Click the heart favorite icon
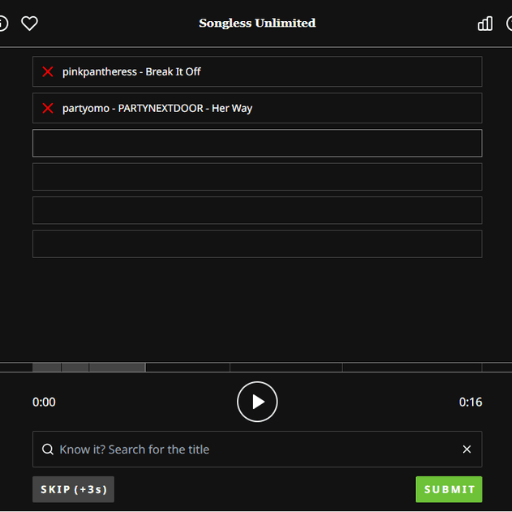 click(x=29, y=23)
